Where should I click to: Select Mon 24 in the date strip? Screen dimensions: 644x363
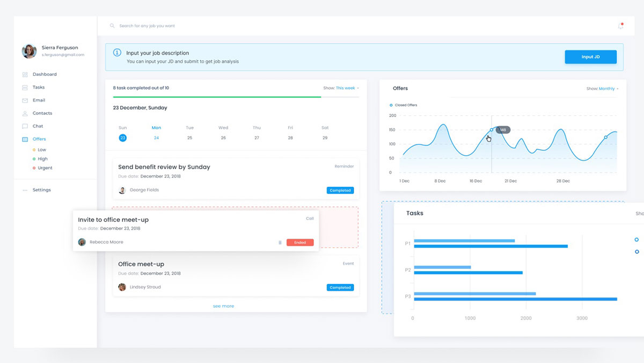(x=156, y=137)
